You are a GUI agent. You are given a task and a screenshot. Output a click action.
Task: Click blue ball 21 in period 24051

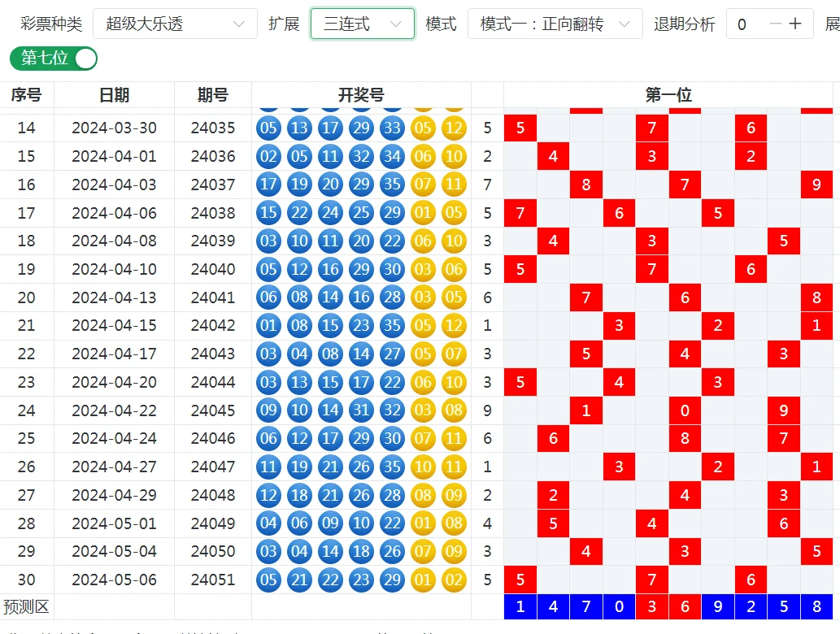click(299, 580)
